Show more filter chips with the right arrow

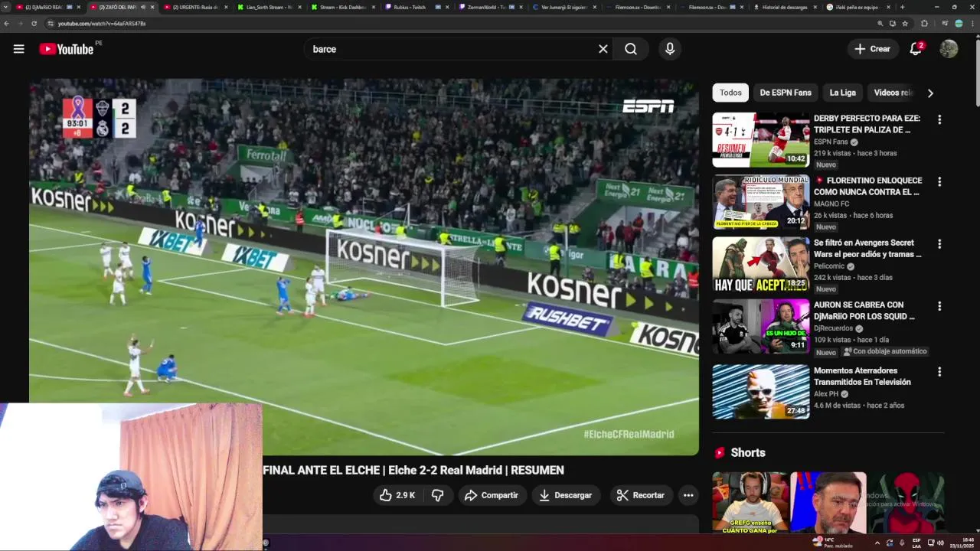(930, 93)
